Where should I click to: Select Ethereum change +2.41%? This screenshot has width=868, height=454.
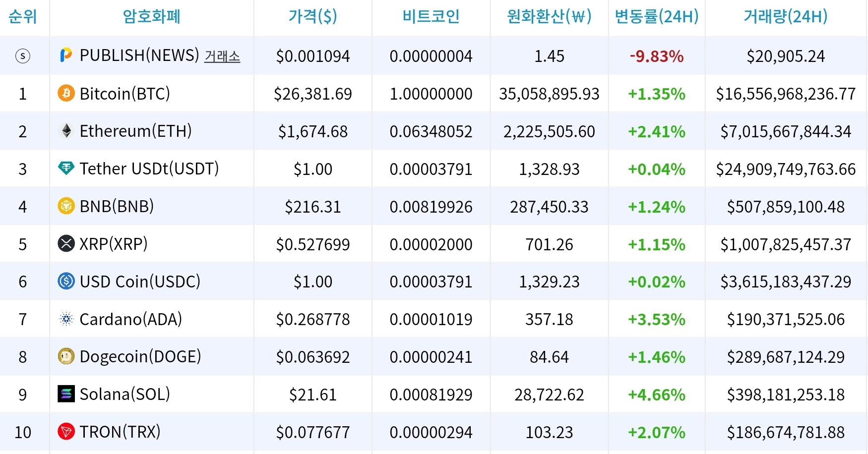657,131
